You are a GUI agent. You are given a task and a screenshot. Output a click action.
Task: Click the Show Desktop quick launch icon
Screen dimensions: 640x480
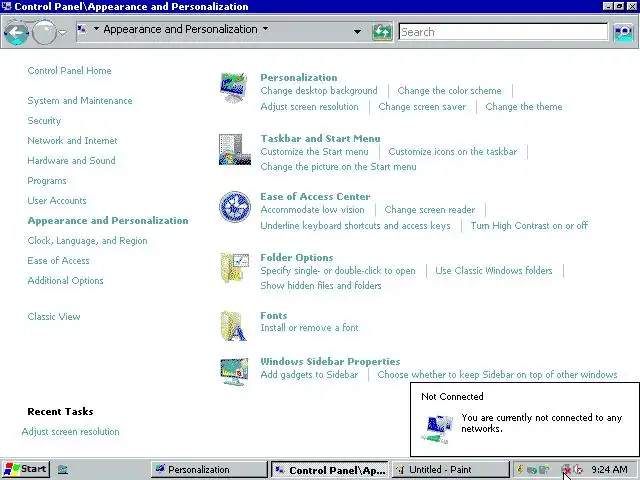[62, 469]
